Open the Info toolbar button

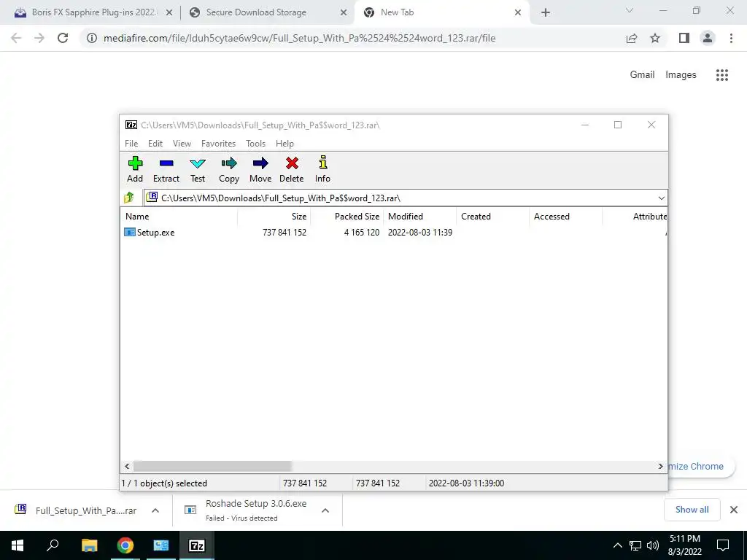click(322, 169)
